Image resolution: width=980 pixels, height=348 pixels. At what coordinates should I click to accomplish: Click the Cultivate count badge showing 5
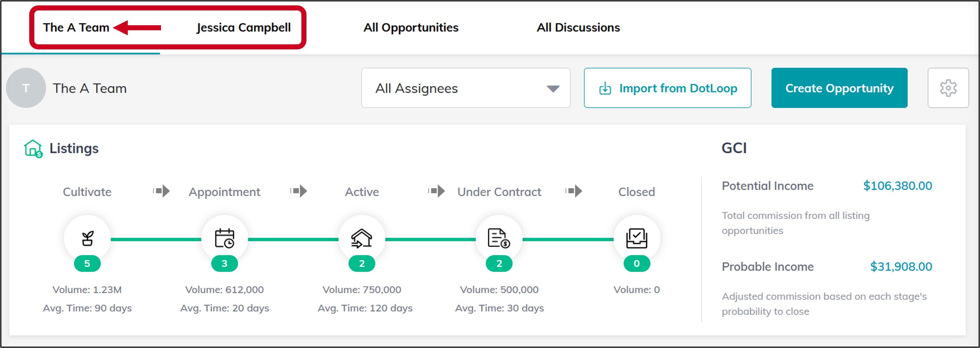tap(87, 263)
